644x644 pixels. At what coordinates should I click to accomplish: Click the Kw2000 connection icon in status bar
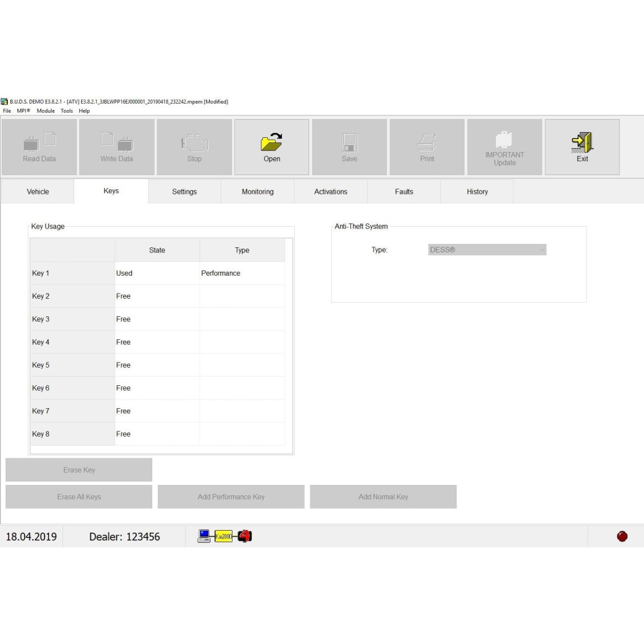click(x=223, y=536)
